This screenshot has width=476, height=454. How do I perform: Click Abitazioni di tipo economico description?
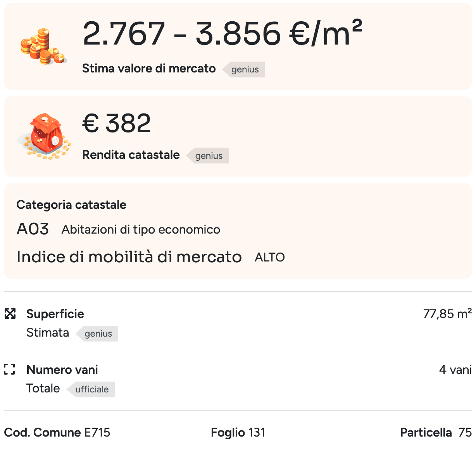(x=141, y=230)
